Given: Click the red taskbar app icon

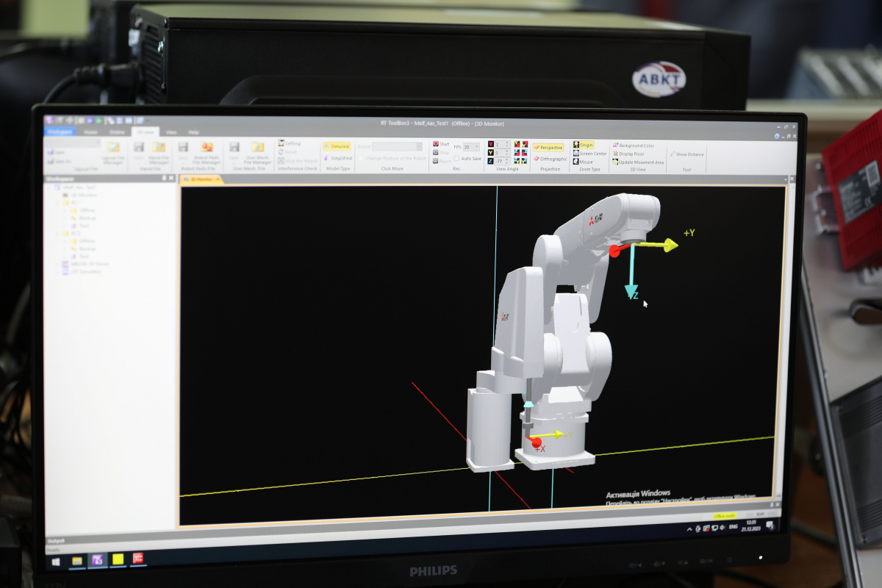Looking at the screenshot, I should 137,559.
